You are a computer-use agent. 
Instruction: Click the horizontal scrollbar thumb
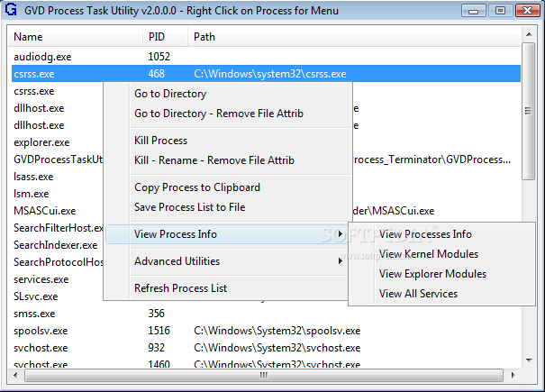[x=261, y=375]
